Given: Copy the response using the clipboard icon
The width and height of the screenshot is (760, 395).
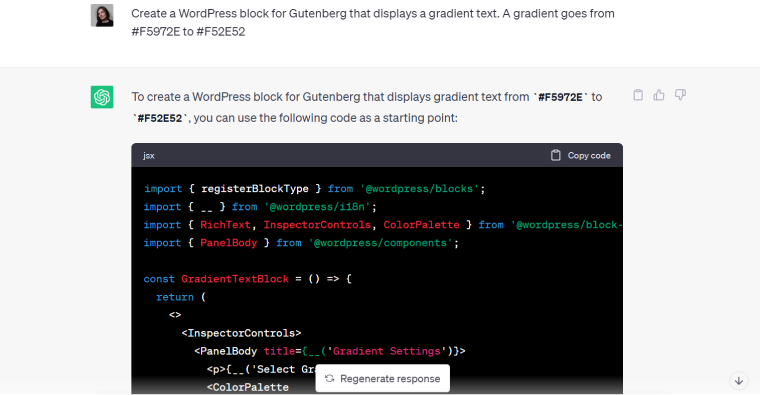Looking at the screenshot, I should pyautogui.click(x=638, y=95).
